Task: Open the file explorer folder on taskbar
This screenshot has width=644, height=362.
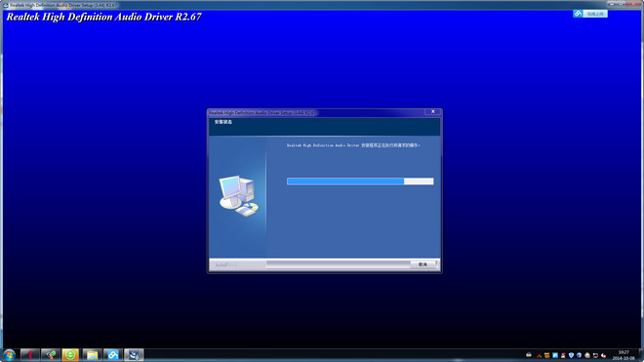Action: (92, 355)
